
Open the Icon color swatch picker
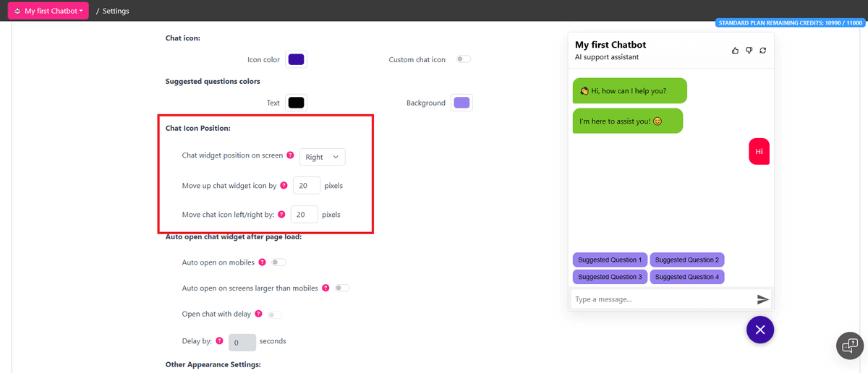click(296, 59)
